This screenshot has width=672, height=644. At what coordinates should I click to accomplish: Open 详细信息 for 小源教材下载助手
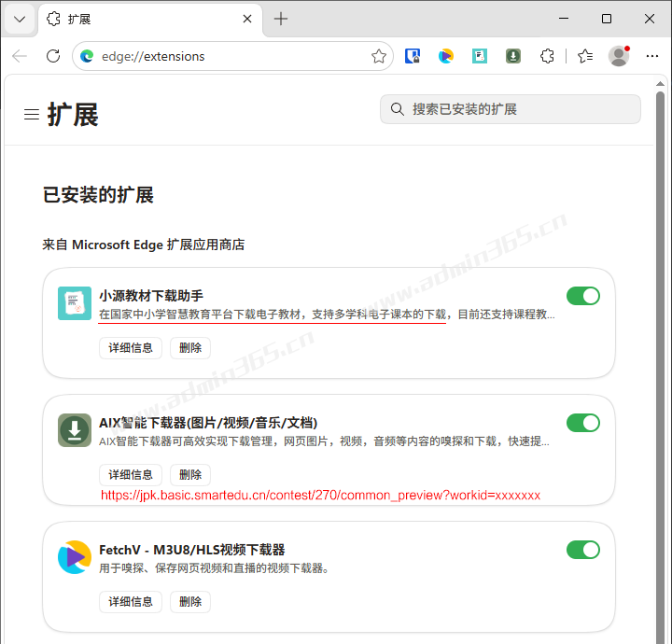pyautogui.click(x=131, y=348)
